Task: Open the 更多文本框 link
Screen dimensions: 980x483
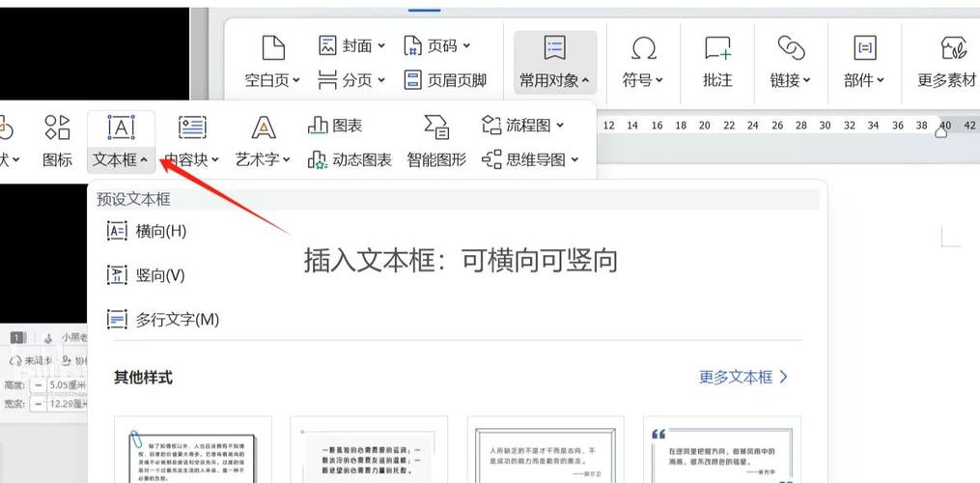Action: point(743,378)
